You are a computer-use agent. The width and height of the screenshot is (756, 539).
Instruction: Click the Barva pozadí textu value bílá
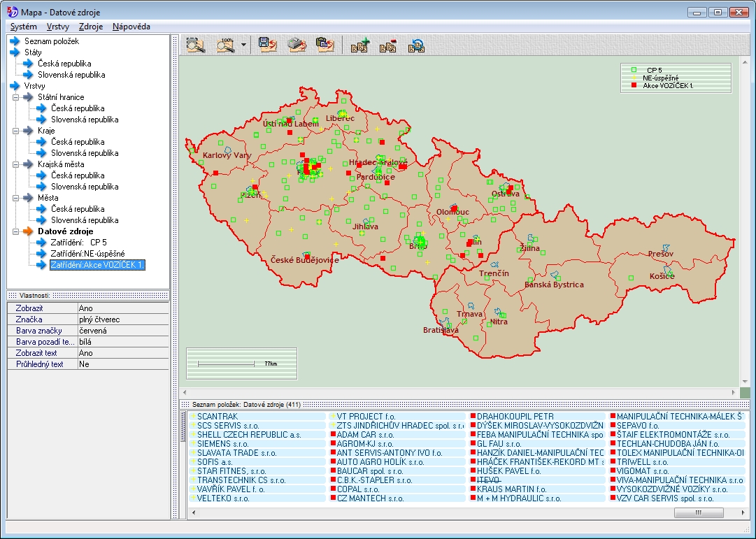pos(123,342)
